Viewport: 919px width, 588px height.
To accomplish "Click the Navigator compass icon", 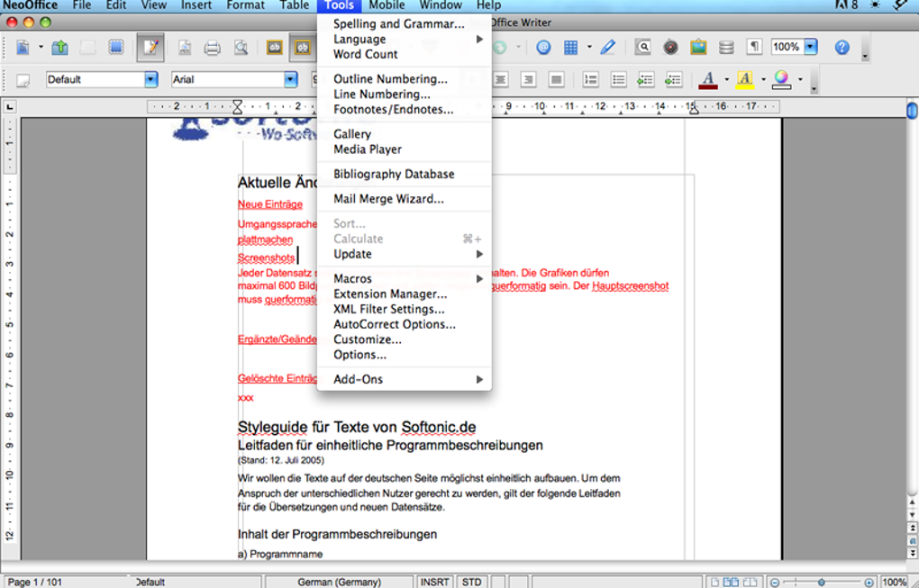I will (670, 47).
